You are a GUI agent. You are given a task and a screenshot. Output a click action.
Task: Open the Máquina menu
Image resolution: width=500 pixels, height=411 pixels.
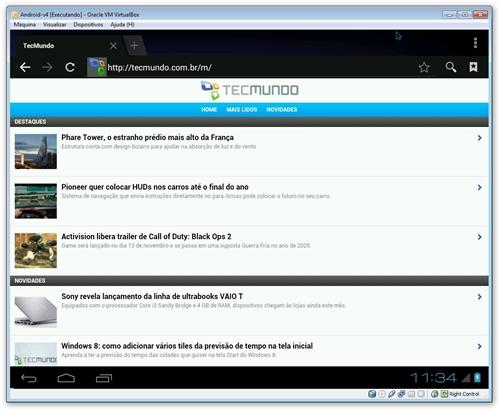pos(25,25)
